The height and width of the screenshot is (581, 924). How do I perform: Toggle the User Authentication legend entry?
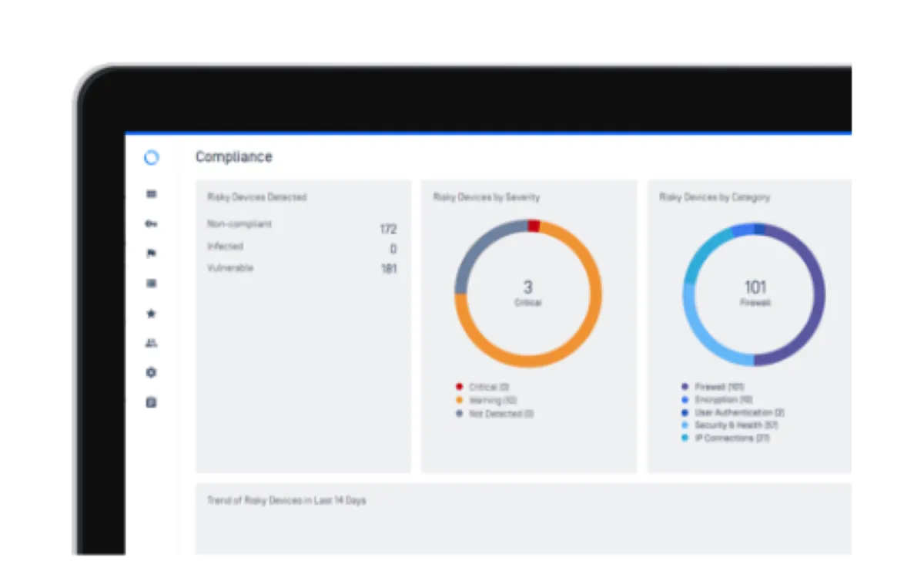pyautogui.click(x=733, y=413)
